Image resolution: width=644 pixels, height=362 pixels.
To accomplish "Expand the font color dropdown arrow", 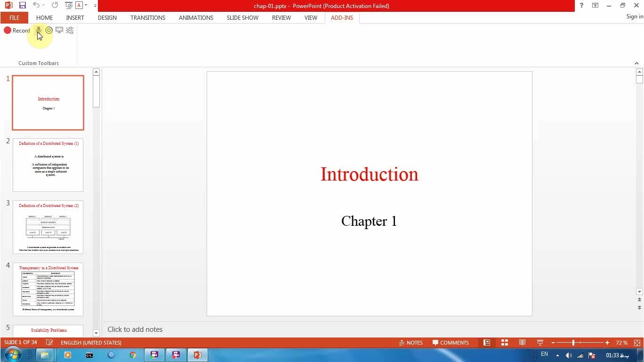I will [86, 6].
